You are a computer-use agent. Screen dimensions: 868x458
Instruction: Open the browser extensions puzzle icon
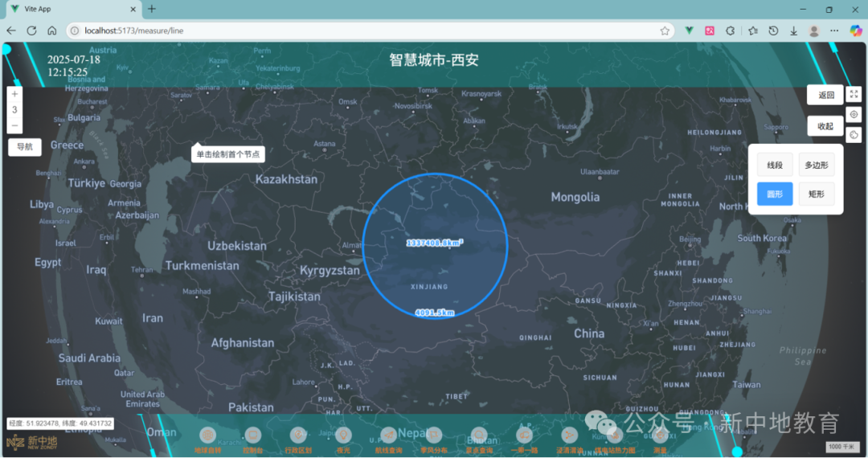tap(731, 31)
